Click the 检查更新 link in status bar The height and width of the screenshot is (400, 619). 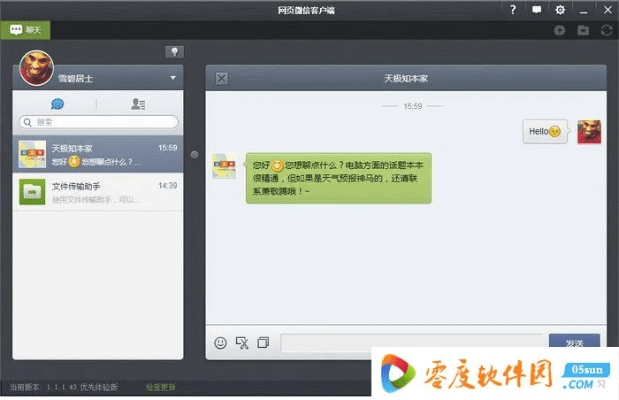(161, 387)
